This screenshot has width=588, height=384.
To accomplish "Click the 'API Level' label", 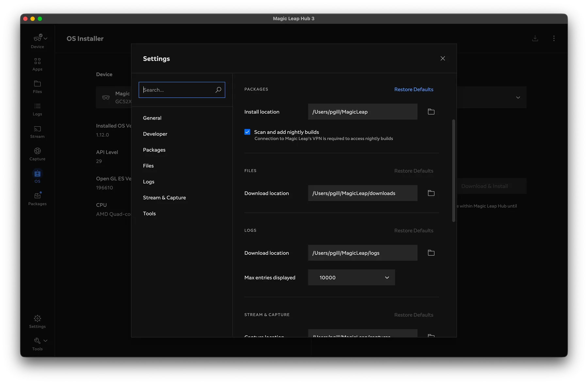I will coord(107,152).
